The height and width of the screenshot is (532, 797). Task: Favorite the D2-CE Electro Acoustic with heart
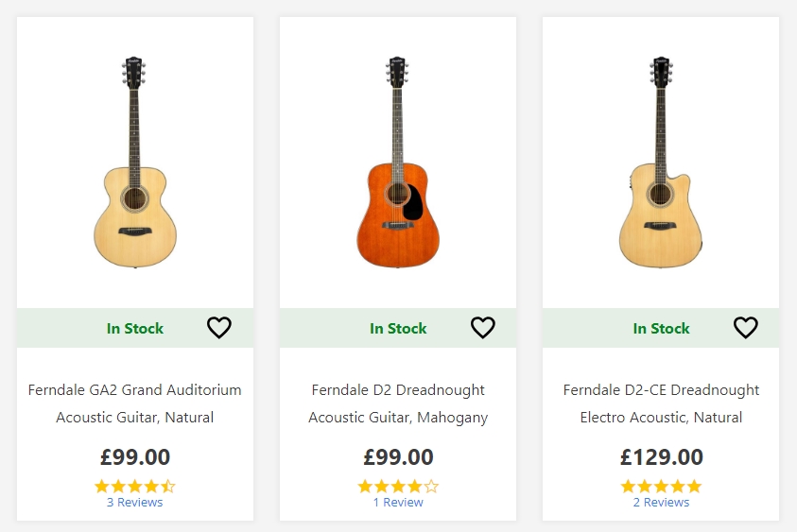coord(746,327)
